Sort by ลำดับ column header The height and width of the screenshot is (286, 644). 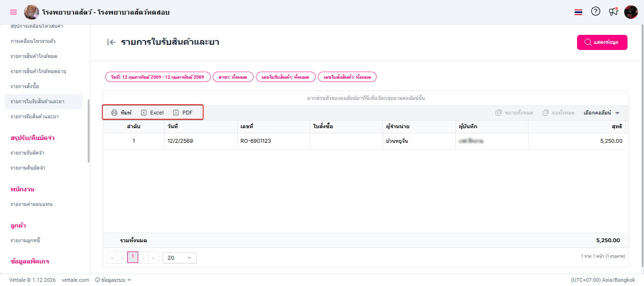click(x=133, y=127)
